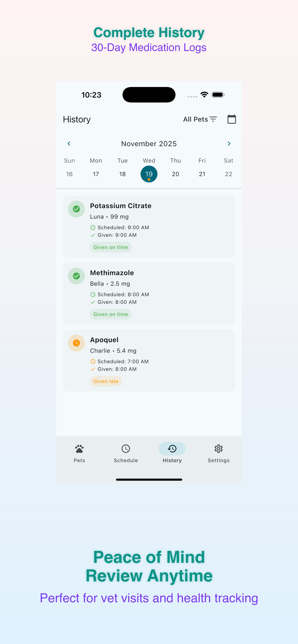Tap Given on time badge under Methimazole

coord(111,314)
